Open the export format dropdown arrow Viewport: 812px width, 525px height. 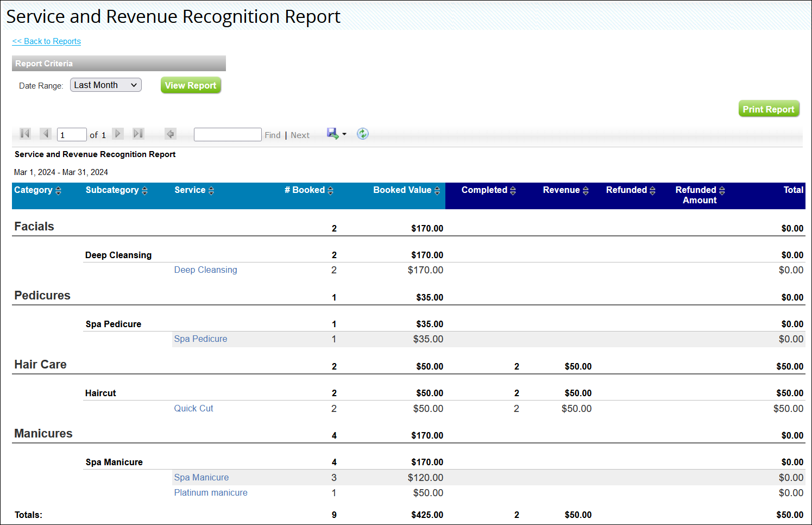click(344, 134)
